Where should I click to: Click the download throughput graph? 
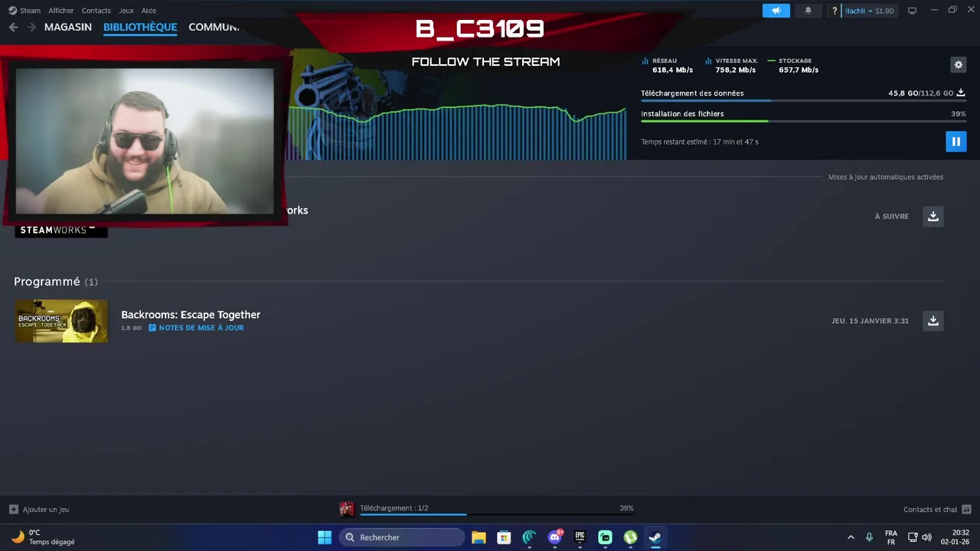click(x=457, y=132)
